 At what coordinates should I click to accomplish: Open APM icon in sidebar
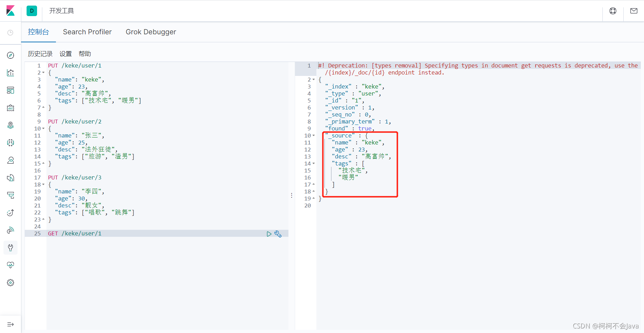click(x=10, y=195)
